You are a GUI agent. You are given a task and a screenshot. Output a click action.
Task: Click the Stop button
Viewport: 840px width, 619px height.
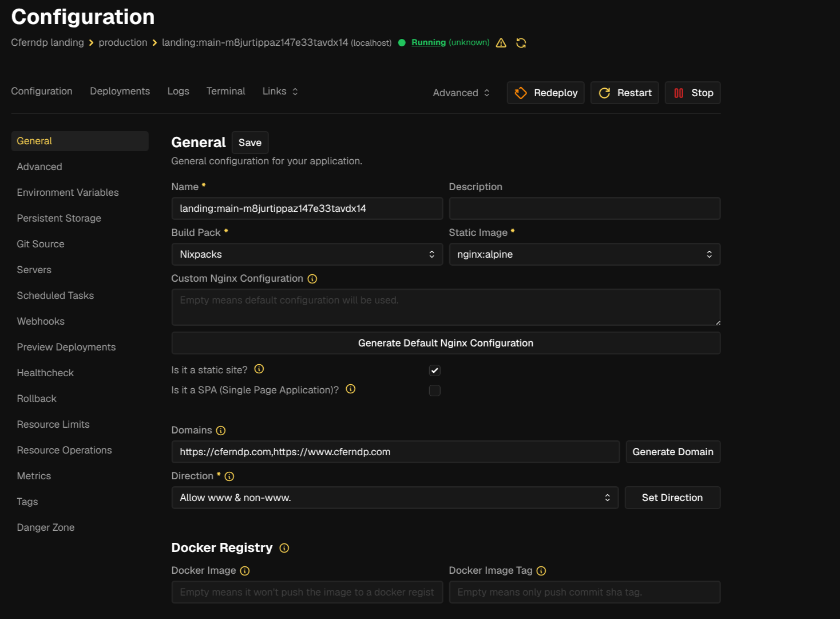tap(692, 93)
